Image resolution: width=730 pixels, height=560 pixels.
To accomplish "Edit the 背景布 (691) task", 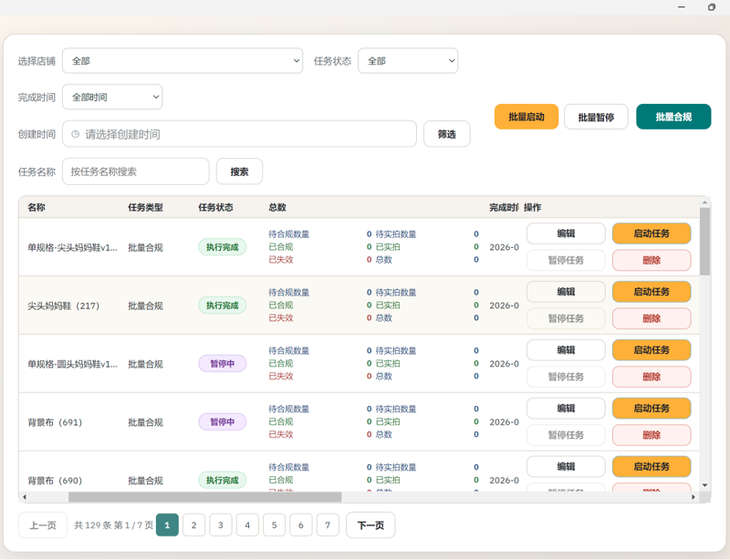I will [566, 408].
